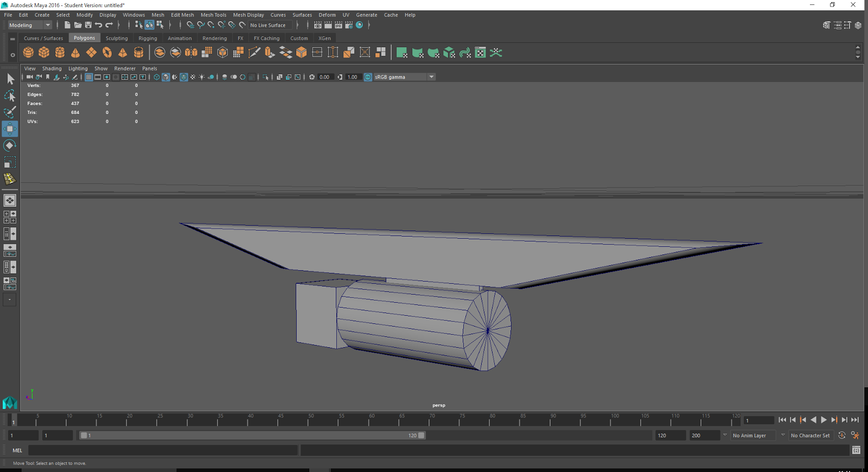
Task: Toggle film gate in panel toolbar
Action: coord(98,77)
